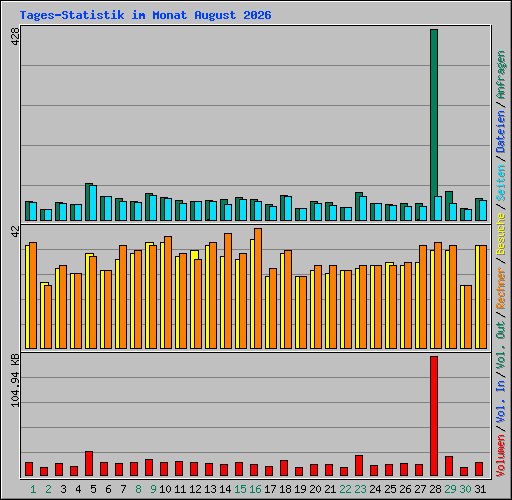Click the green Anfragen bar for day 5

[87, 202]
